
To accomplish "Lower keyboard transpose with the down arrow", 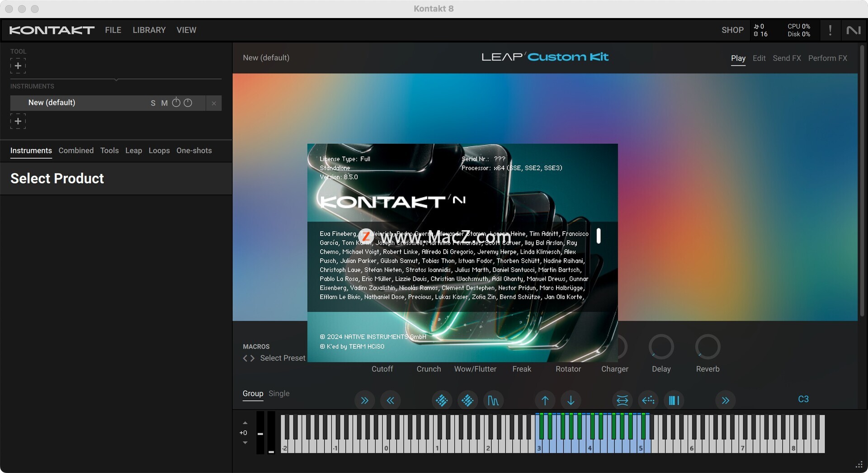I will tap(245, 443).
